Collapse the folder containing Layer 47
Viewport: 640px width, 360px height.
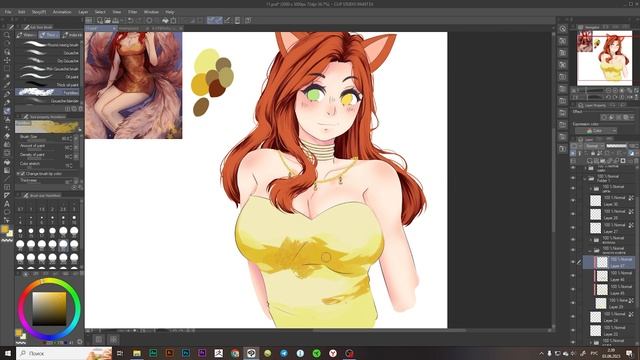coord(591,250)
